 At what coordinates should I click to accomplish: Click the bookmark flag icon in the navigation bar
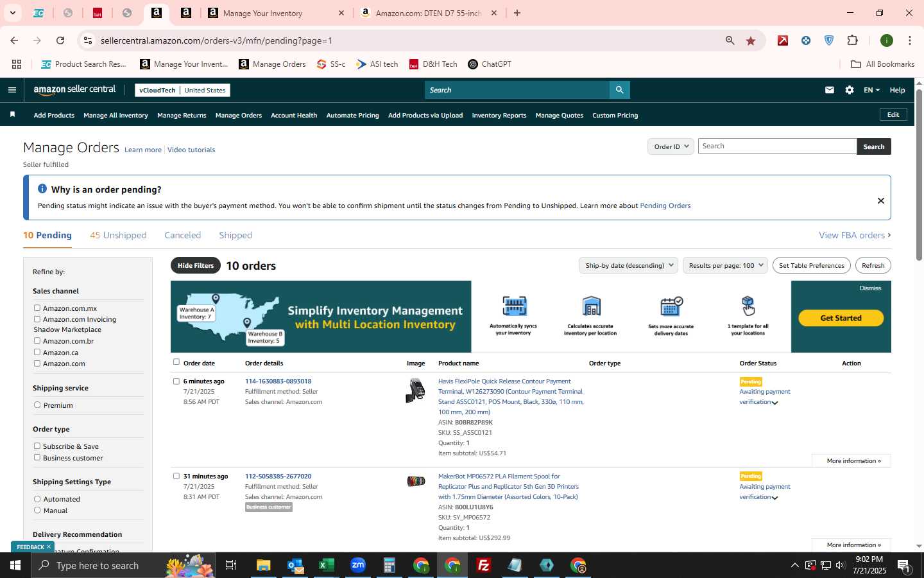(12, 115)
